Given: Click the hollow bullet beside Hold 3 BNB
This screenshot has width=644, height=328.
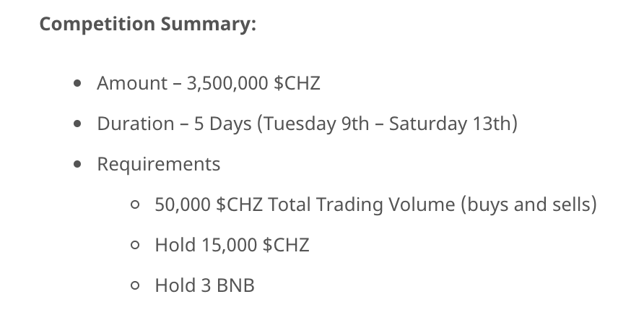Looking at the screenshot, I should [135, 285].
